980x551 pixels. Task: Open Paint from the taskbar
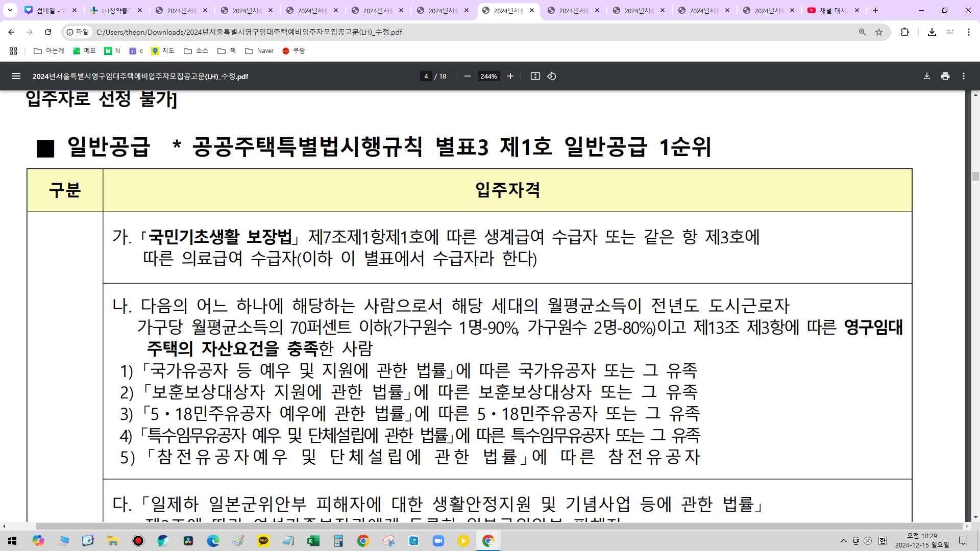[x=238, y=541]
